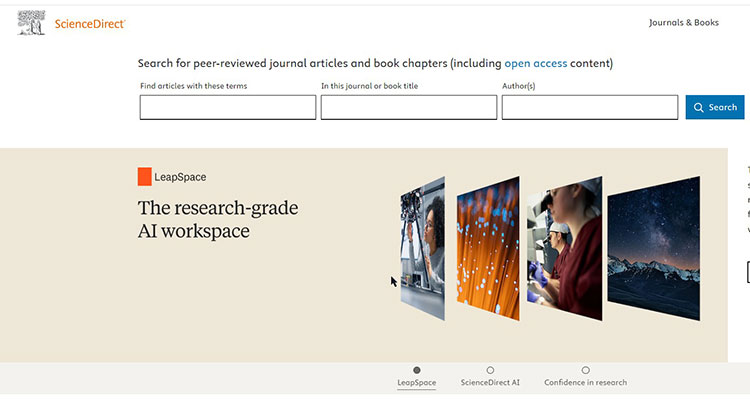Select the ScienceDirect AI carousel dot
Image resolution: width=750 pixels, height=418 pixels.
tap(490, 370)
